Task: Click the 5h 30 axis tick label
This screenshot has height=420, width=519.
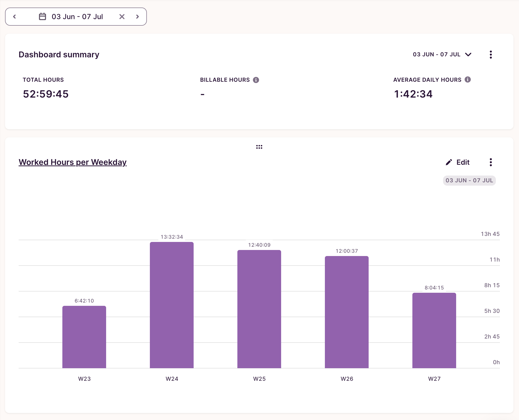Action: (x=492, y=311)
